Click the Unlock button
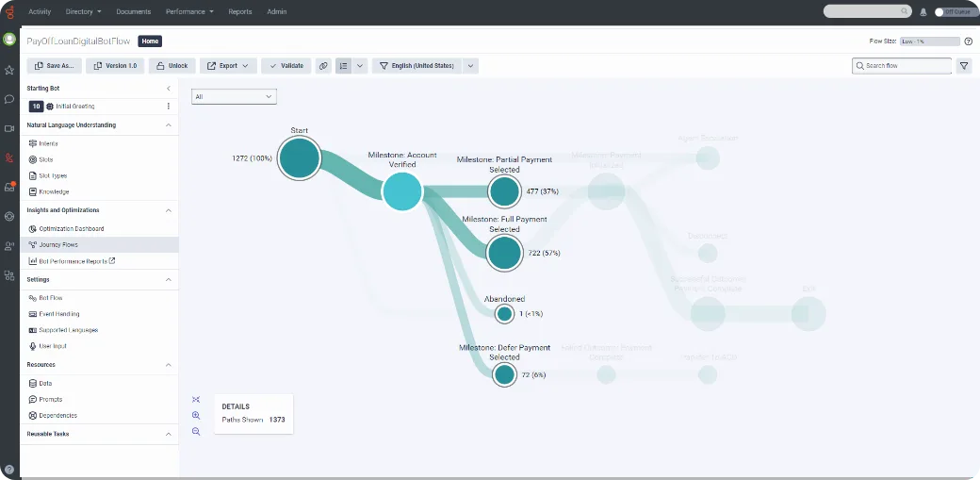The width and height of the screenshot is (980, 480). 171,66
